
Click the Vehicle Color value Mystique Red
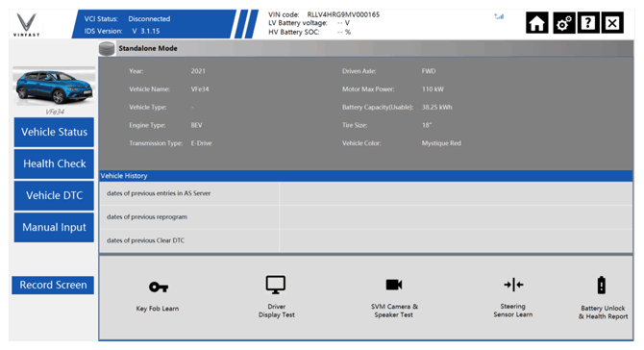click(x=441, y=143)
